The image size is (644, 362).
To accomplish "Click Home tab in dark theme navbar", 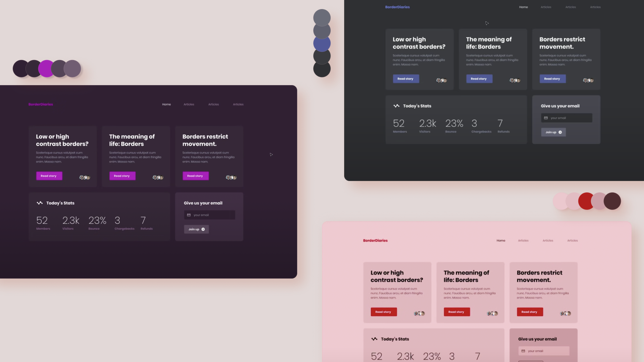I will [x=524, y=7].
